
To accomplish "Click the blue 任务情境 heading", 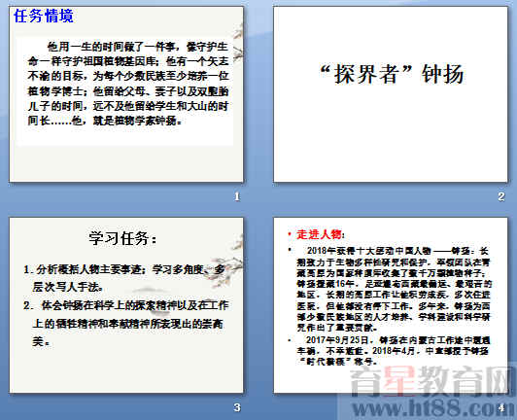I will [44, 17].
